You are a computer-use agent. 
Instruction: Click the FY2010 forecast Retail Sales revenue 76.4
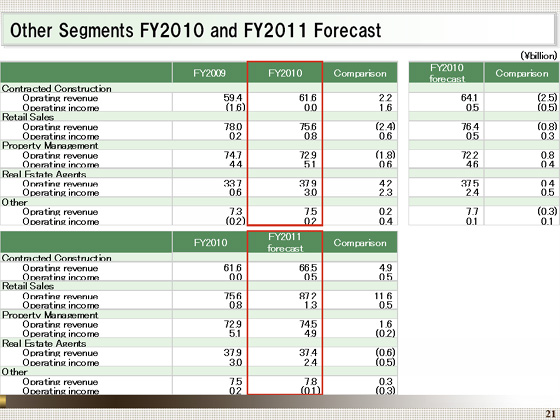(469, 127)
